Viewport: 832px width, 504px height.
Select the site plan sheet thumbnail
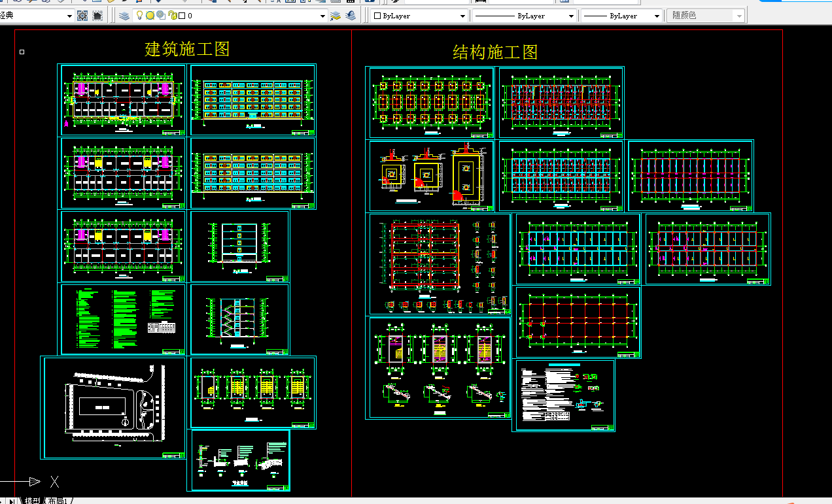114,407
